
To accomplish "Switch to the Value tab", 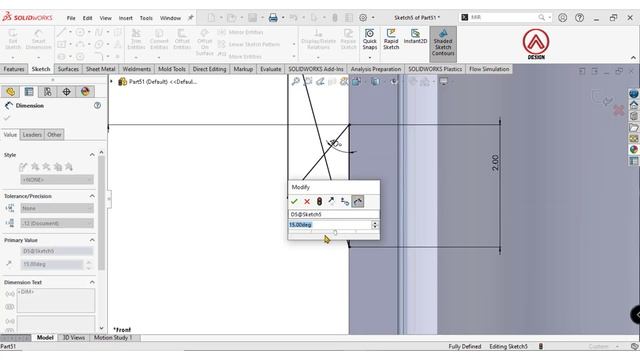I will point(10,135).
